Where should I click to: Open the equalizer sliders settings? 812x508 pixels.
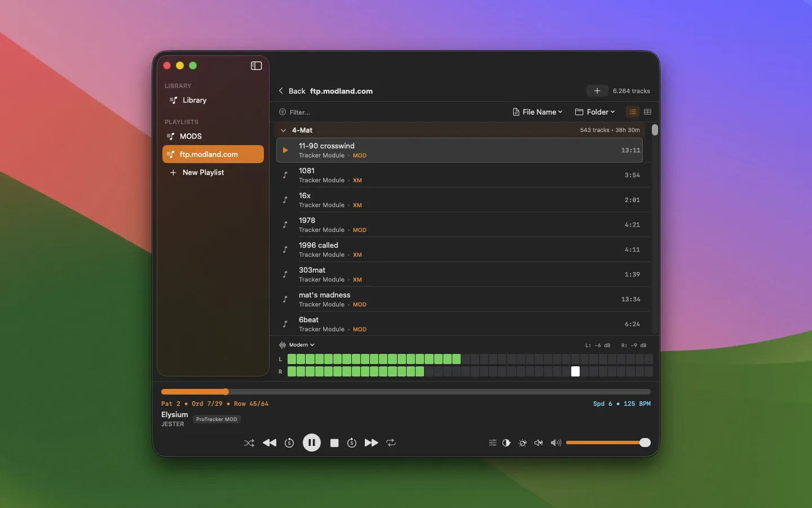[x=493, y=443]
